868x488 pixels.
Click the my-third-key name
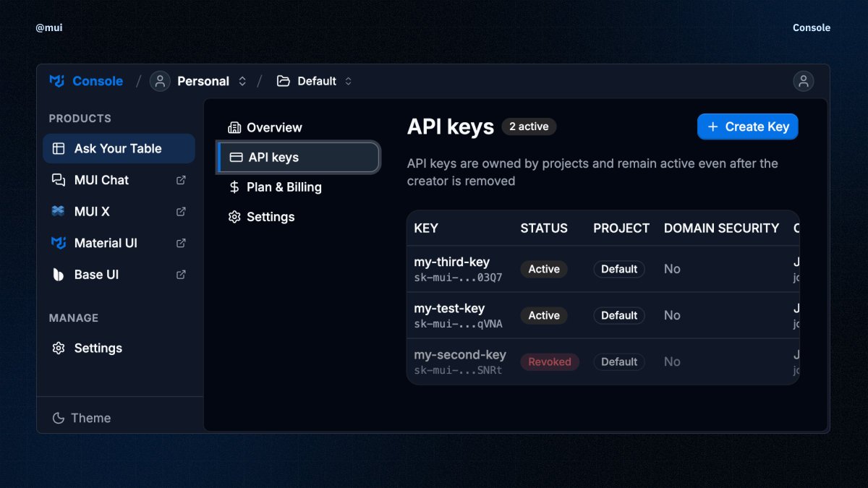(x=451, y=262)
